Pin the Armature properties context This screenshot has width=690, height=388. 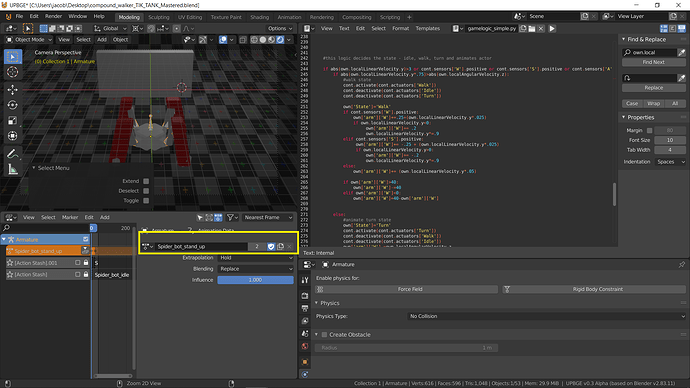click(682, 264)
